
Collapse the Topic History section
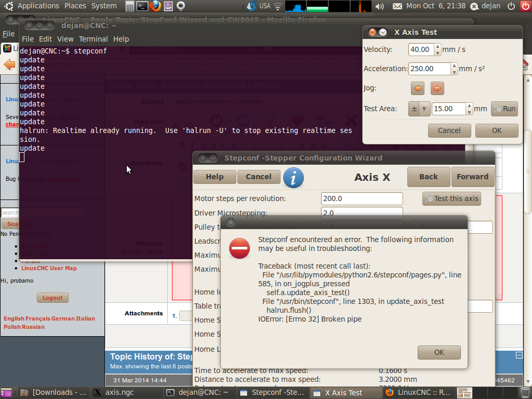[519, 355]
